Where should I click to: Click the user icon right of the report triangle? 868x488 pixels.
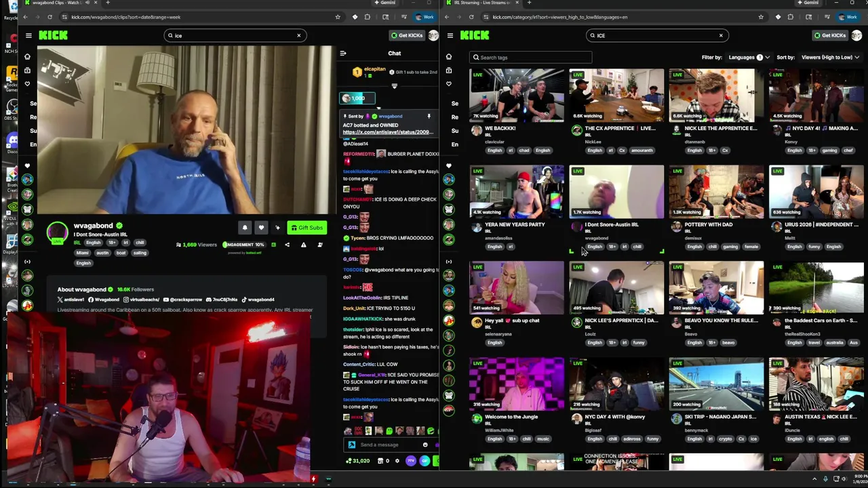click(319, 245)
